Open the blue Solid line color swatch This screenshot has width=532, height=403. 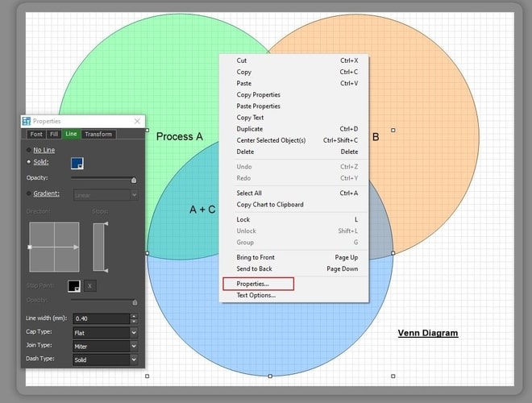pyautogui.click(x=77, y=163)
